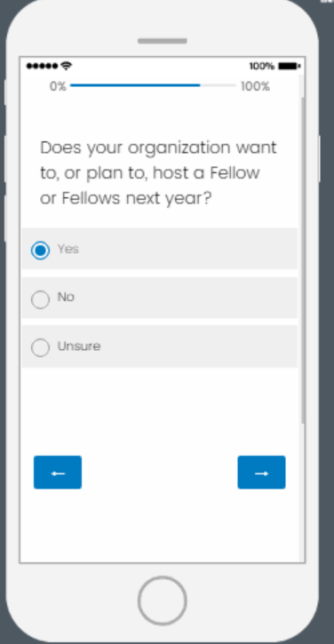334x644 pixels.
Task: Tap the phone speaker grille
Action: point(163,41)
